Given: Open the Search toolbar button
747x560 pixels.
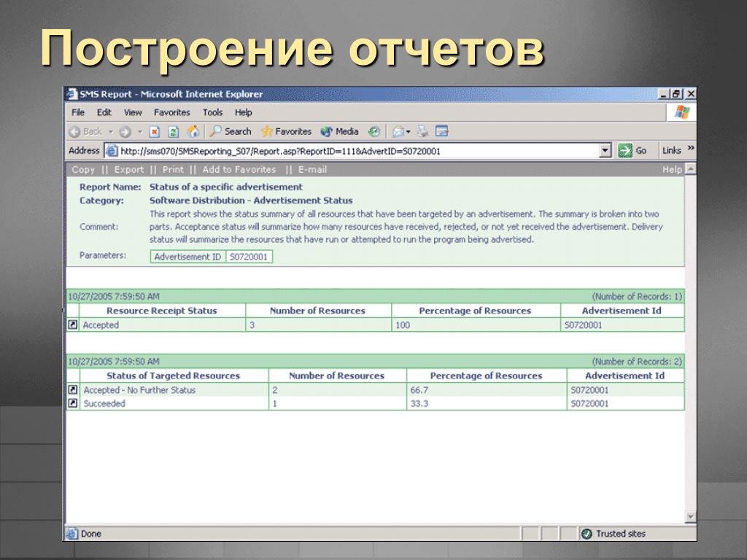Looking at the screenshot, I should click(231, 131).
